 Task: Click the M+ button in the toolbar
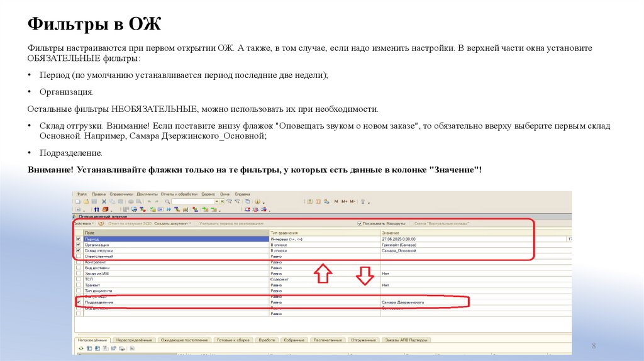click(345, 202)
